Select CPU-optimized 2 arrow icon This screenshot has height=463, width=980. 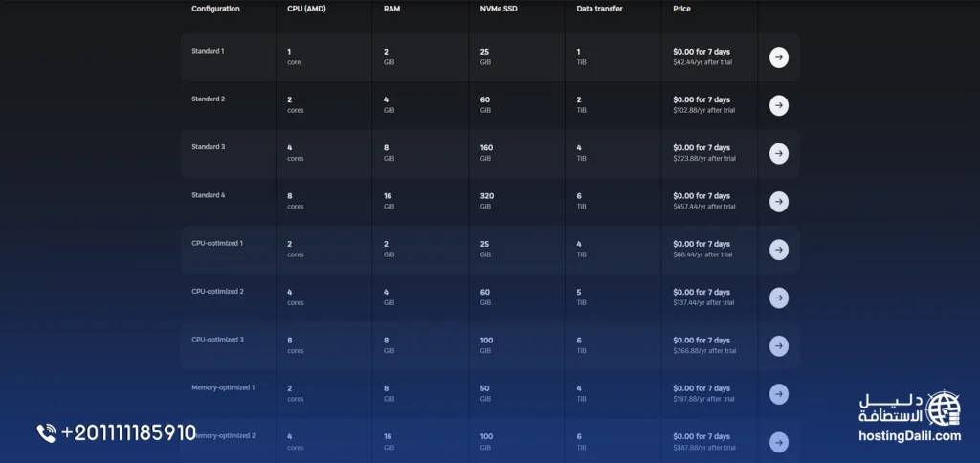(x=779, y=298)
